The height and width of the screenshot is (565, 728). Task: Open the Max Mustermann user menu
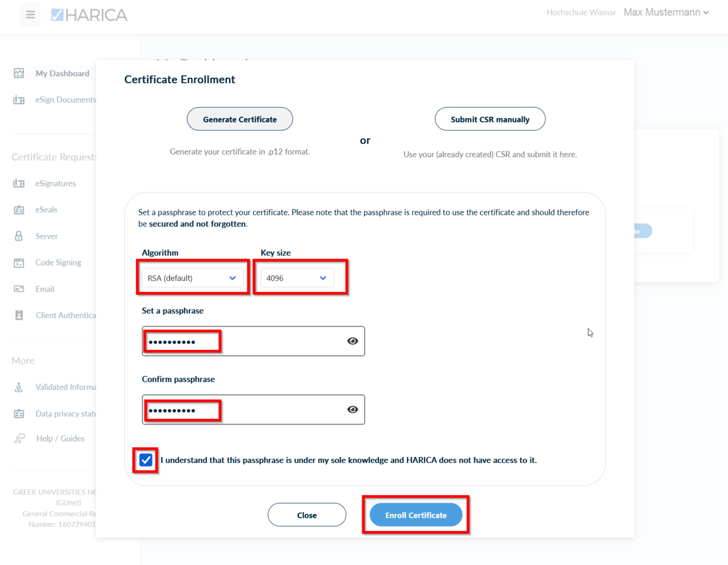coord(666,12)
